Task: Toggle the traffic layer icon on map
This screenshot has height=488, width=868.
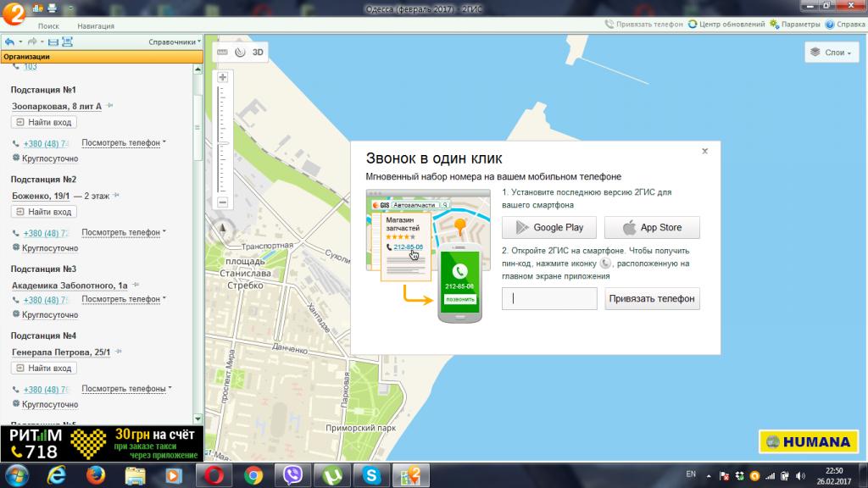Action: tap(240, 52)
